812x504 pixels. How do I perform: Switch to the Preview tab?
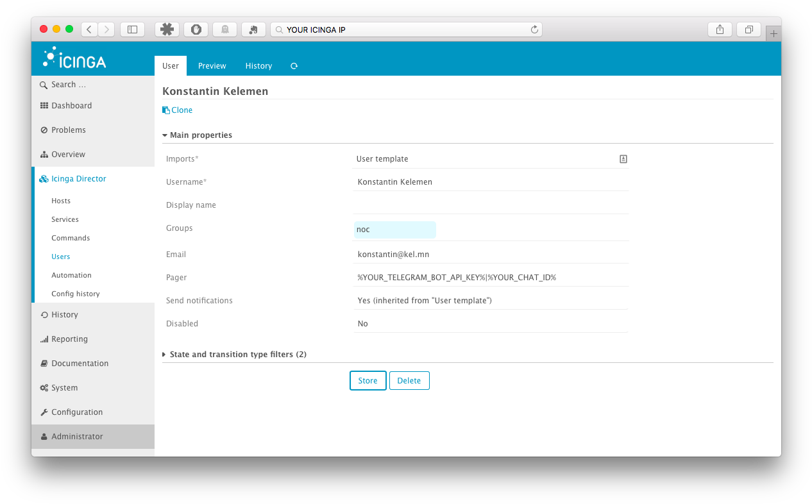[212, 65]
